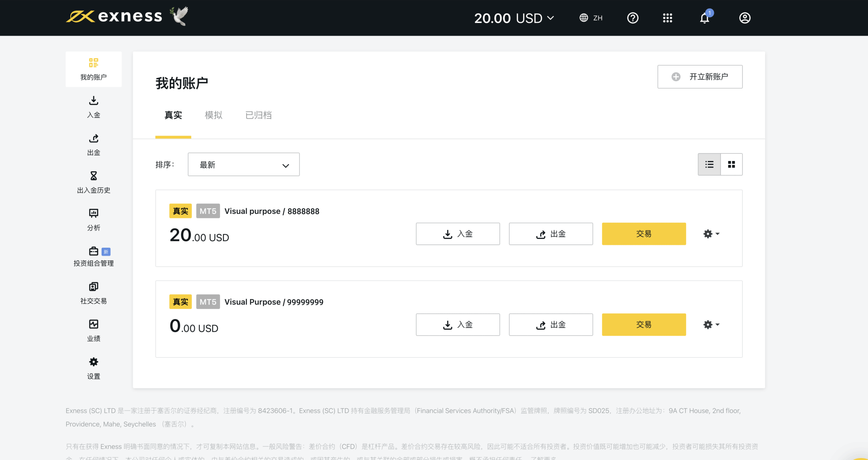Open 出入金历史 transaction history in sidebar
This screenshot has width=868, height=460.
[94, 182]
